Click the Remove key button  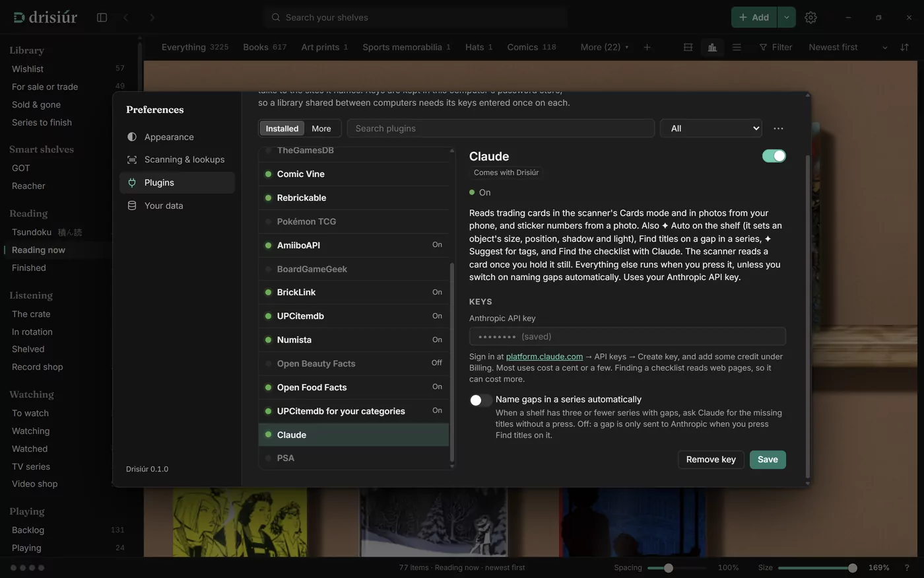[711, 460]
